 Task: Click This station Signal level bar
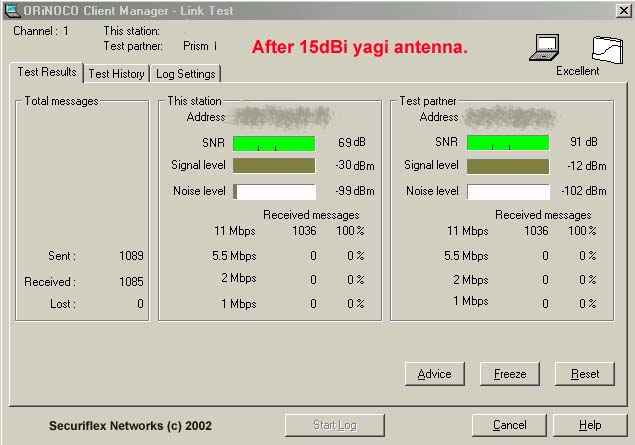(274, 166)
